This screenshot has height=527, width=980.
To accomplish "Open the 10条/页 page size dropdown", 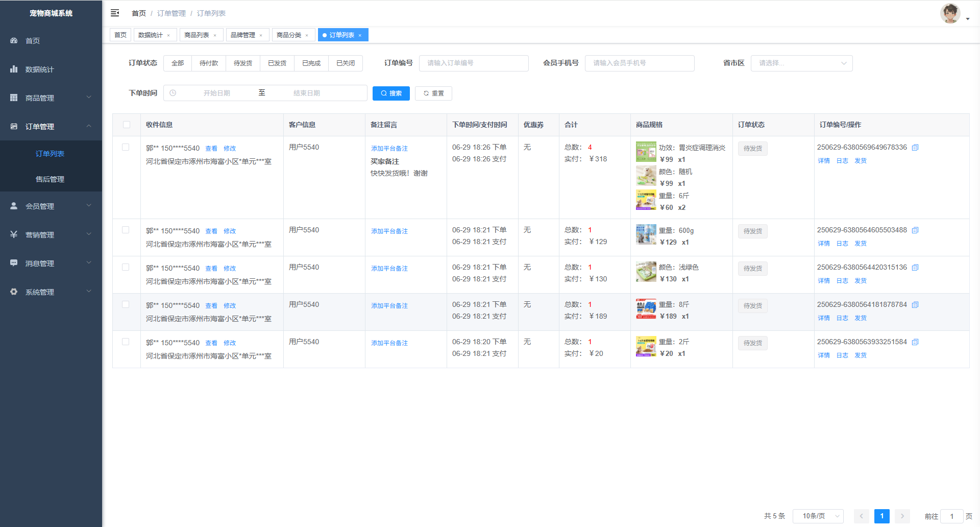I will click(818, 516).
